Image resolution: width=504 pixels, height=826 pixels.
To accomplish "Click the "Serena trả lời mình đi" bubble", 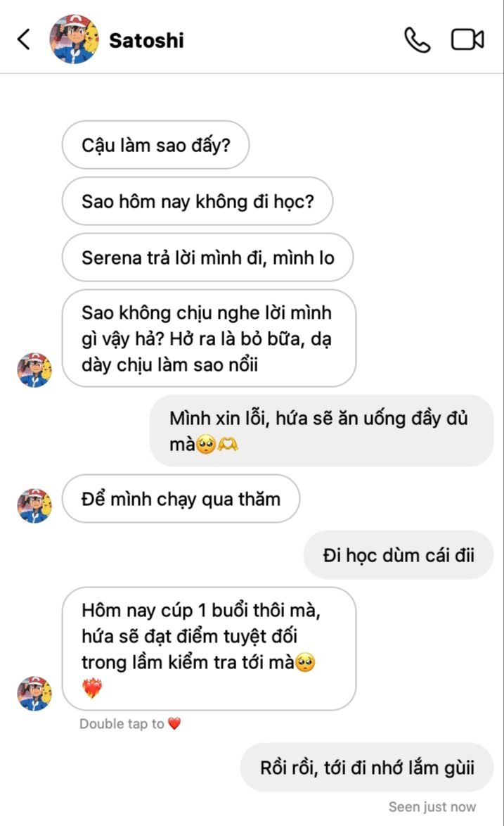I will coord(207,258).
